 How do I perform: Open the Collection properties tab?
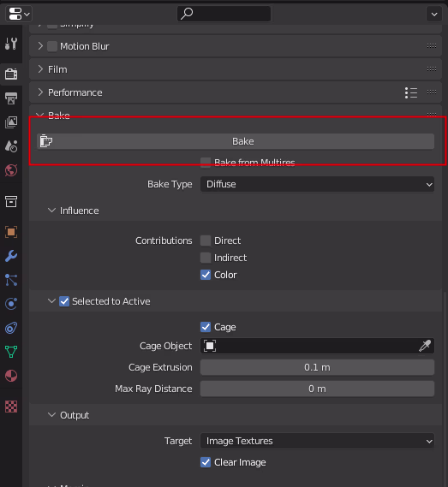[11, 202]
